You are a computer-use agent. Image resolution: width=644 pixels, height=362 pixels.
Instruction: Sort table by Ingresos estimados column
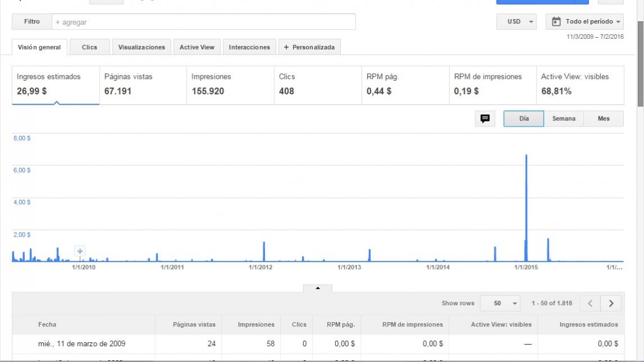[x=588, y=324]
